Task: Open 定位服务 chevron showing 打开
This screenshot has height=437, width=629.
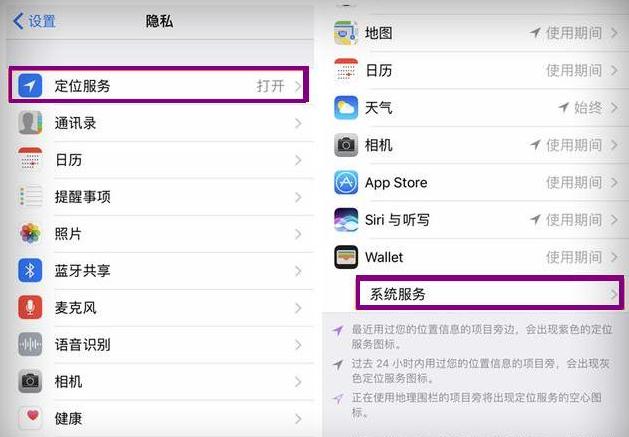Action: tap(298, 86)
